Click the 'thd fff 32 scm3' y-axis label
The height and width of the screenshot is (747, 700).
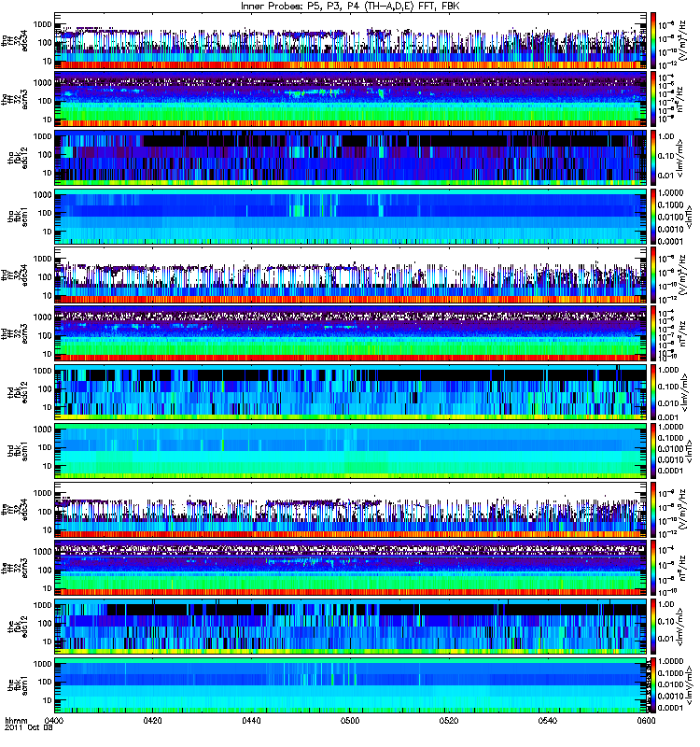point(15,333)
